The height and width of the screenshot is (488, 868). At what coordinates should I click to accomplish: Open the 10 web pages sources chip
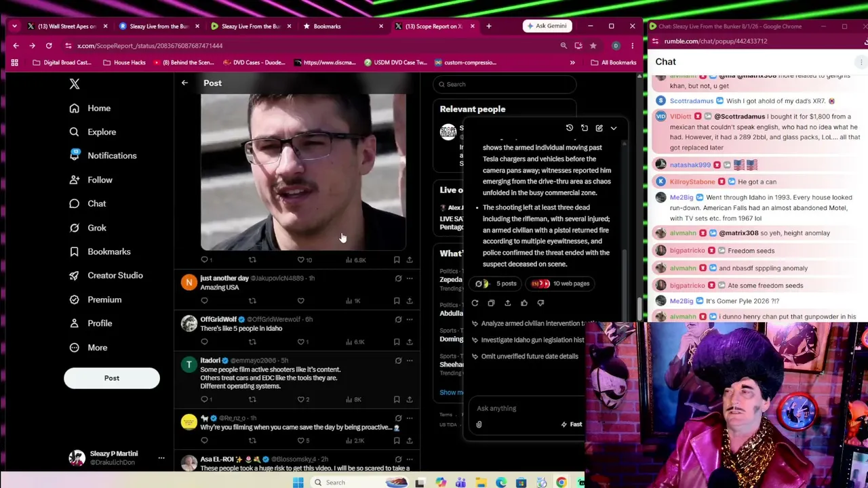[560, 284]
